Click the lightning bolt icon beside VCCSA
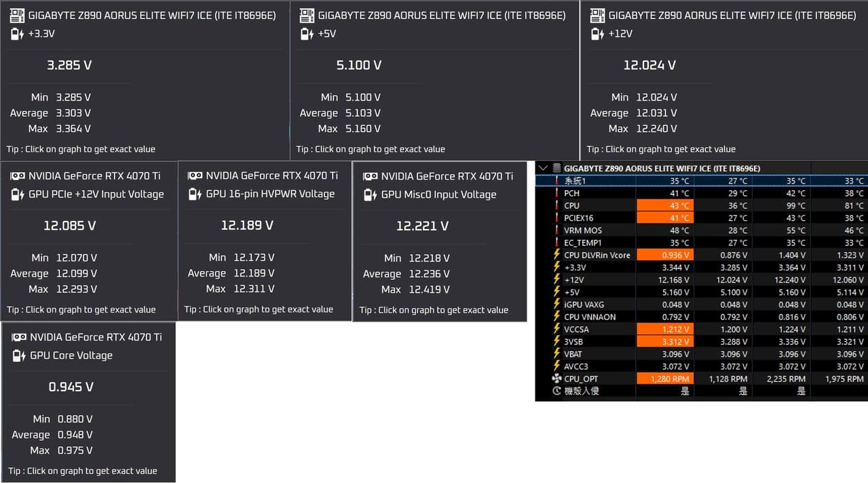 (x=556, y=329)
